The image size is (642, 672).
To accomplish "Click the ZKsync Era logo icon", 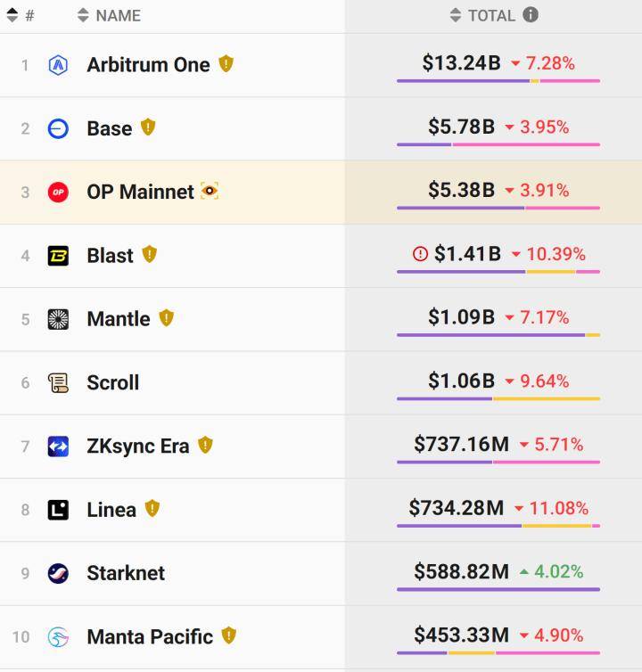I will coord(58,447).
